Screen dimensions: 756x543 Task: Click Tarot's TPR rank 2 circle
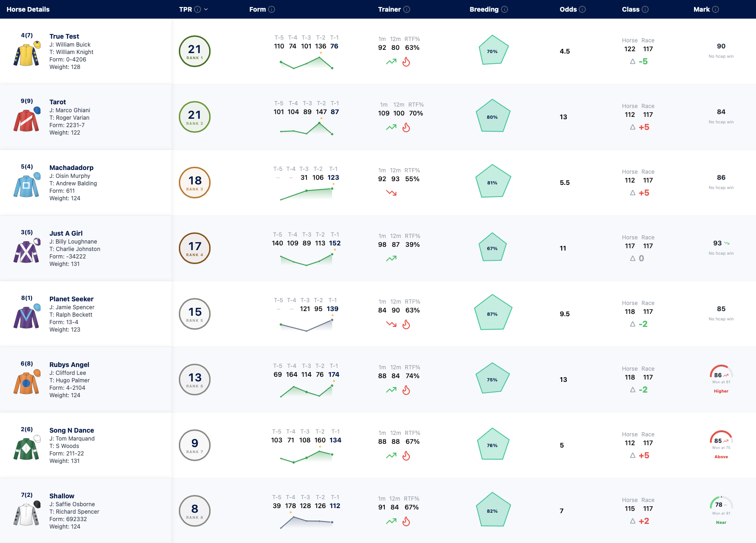click(195, 117)
